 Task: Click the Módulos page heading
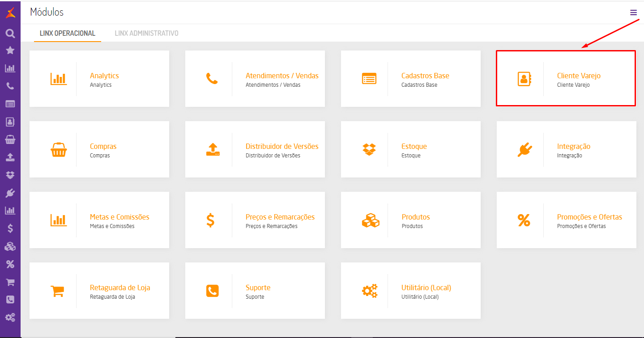47,12
